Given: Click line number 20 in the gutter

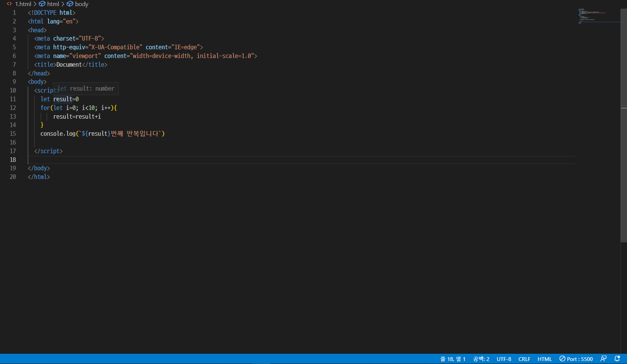Looking at the screenshot, I should 13,177.
